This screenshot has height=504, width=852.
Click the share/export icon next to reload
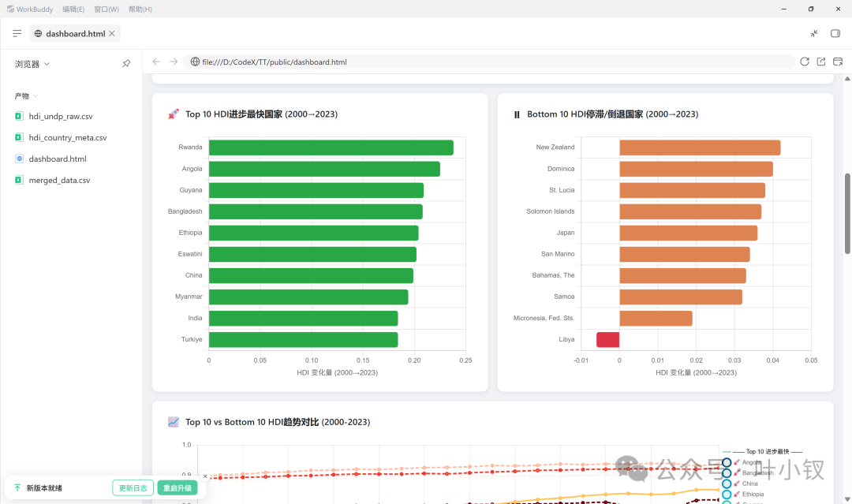pos(821,62)
